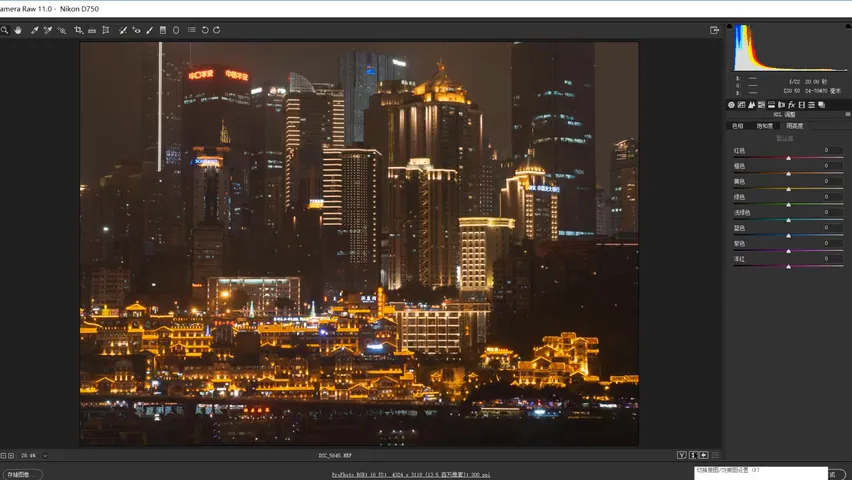Click the histogram graph
Viewport: 852px width, 480px height.
click(x=790, y=48)
